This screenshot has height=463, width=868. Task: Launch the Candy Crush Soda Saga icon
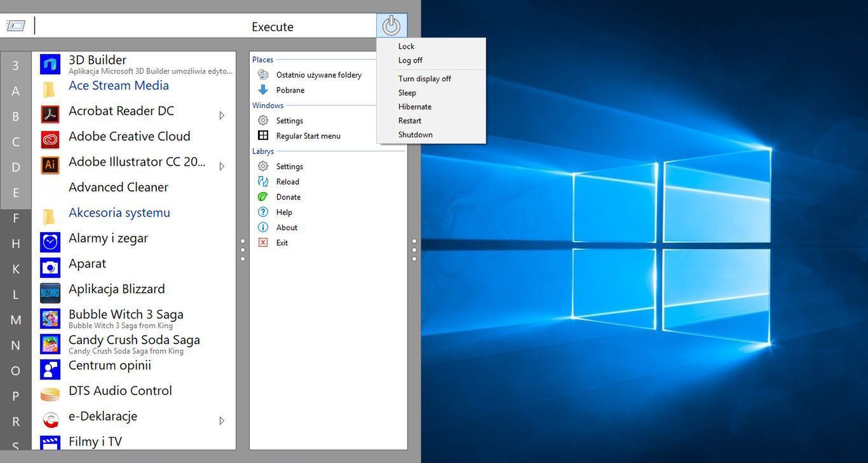(50, 344)
